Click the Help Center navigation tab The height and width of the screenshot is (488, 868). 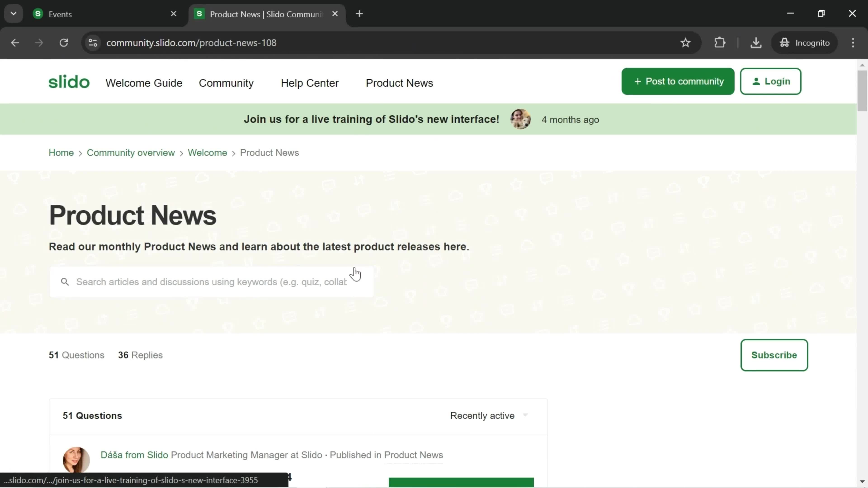[x=309, y=83]
